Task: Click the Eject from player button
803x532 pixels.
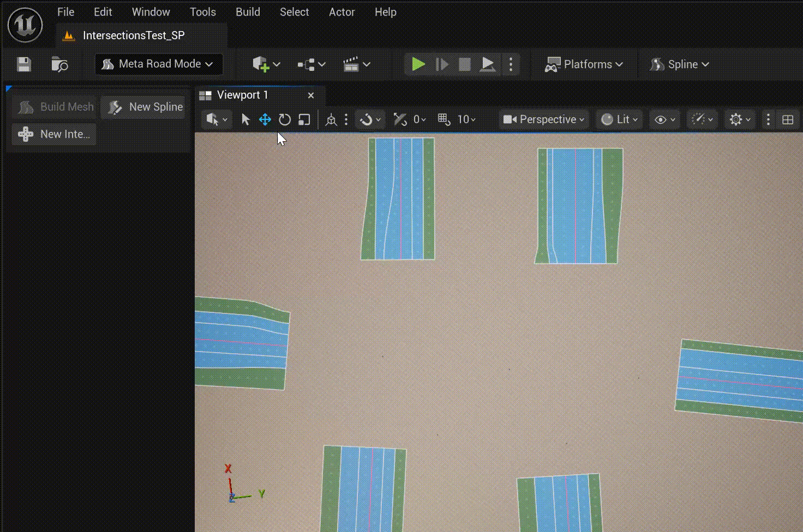Action: [x=488, y=64]
